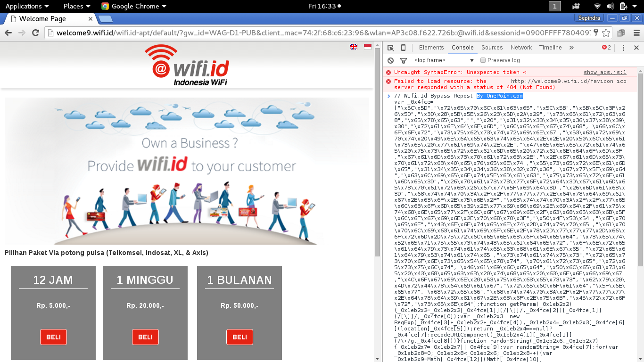Toggle device toolbar in DevTools
The height and width of the screenshot is (362, 644).
403,48
